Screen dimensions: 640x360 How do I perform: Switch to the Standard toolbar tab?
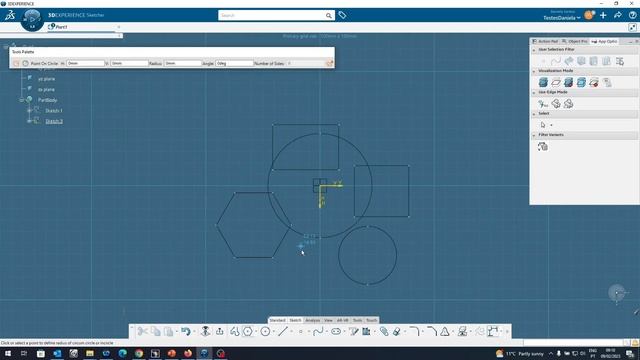click(278, 320)
